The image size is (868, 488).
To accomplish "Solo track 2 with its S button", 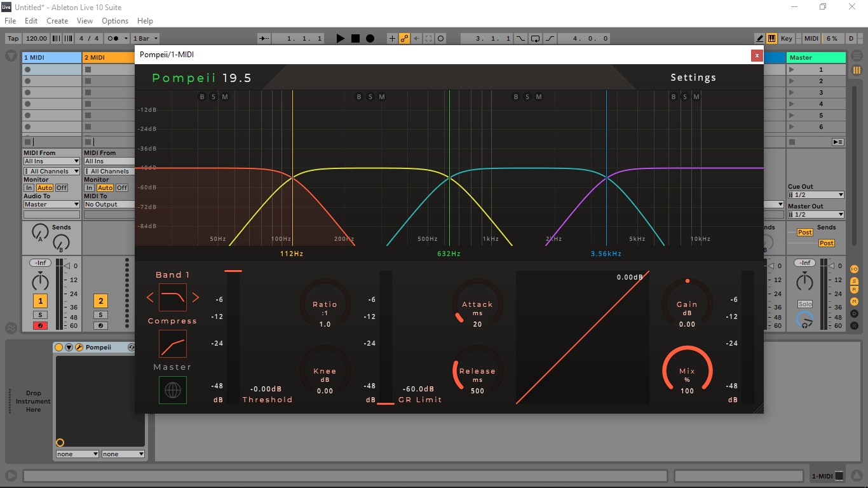I will point(100,315).
